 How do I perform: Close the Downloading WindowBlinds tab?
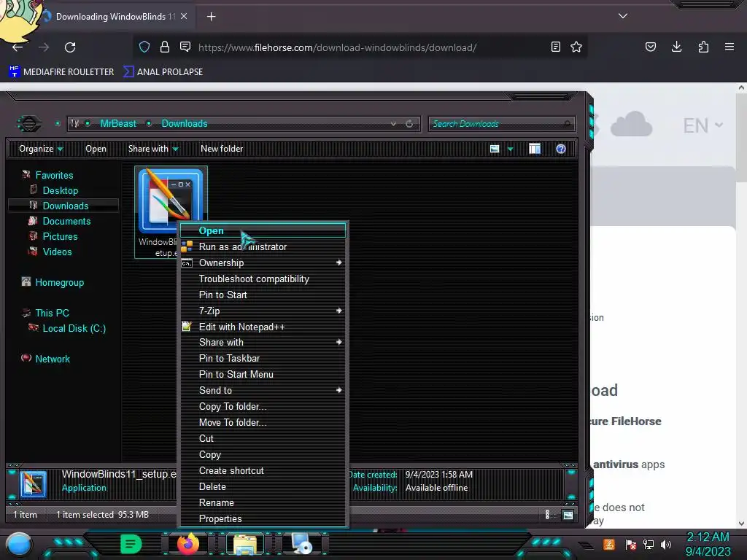(x=184, y=16)
